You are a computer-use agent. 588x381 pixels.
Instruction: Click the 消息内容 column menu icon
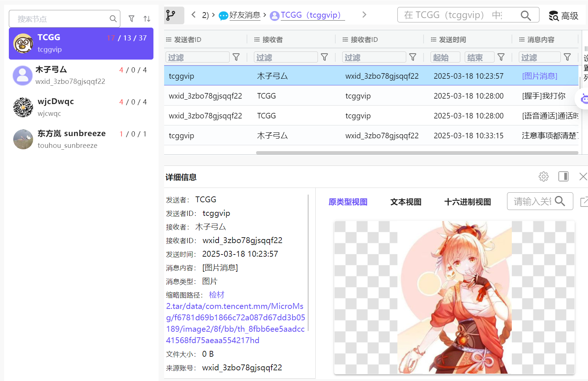[x=522, y=39]
